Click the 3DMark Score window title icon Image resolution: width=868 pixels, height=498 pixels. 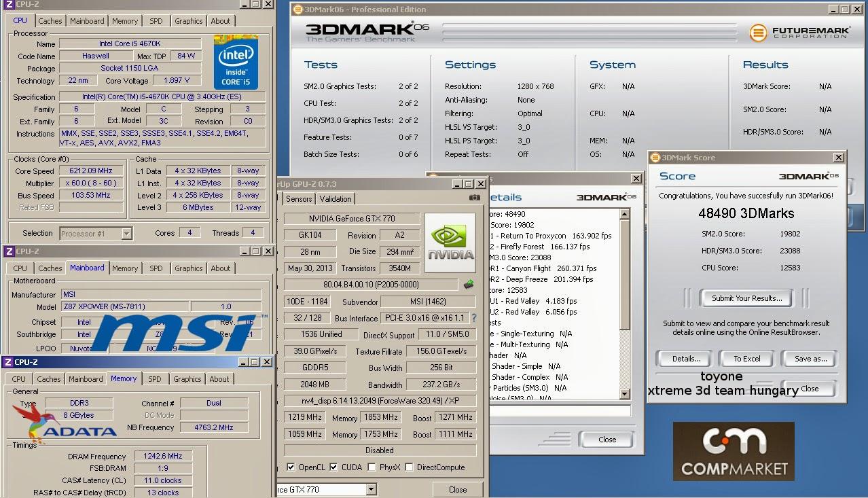tap(655, 158)
